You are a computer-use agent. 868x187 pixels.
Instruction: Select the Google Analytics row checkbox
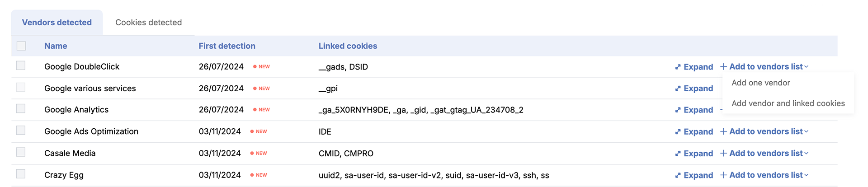tap(21, 108)
